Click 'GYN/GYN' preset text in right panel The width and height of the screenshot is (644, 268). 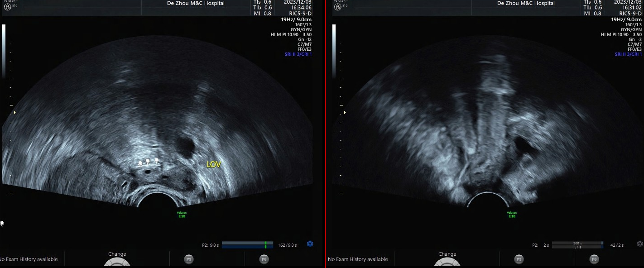[631, 29]
